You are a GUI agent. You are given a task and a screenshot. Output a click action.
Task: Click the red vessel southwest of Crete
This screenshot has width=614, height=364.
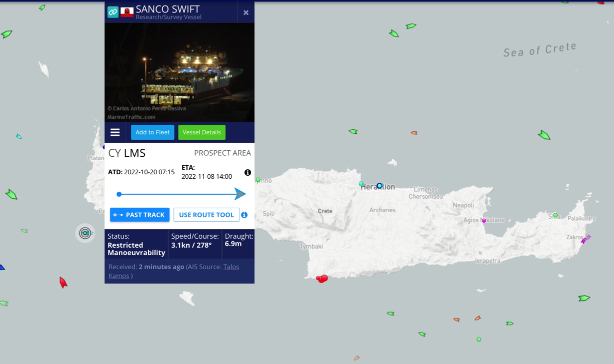click(x=63, y=283)
